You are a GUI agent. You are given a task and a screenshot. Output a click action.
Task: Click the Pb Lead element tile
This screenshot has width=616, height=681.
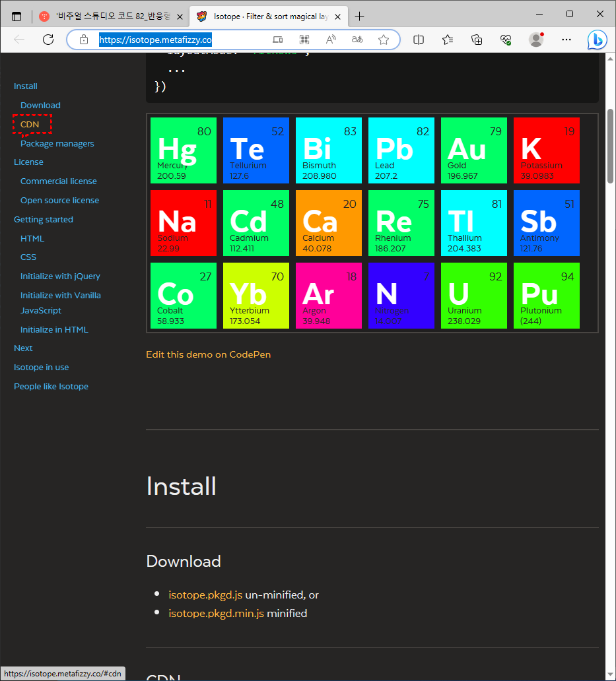[401, 150]
